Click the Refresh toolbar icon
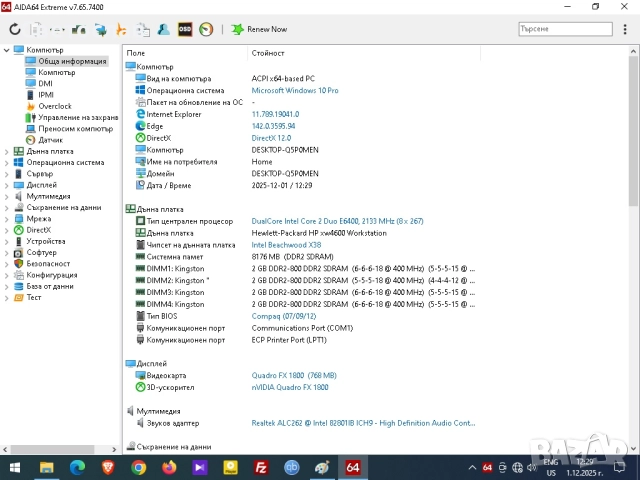 coord(15,29)
